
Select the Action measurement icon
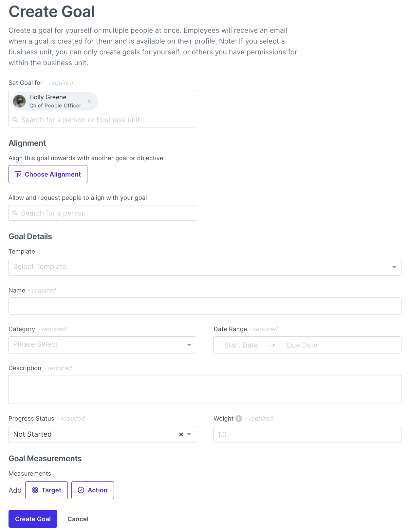(81, 490)
